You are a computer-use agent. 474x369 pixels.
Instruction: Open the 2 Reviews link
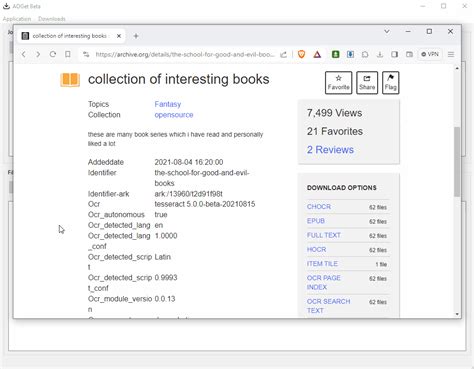pyautogui.click(x=330, y=150)
